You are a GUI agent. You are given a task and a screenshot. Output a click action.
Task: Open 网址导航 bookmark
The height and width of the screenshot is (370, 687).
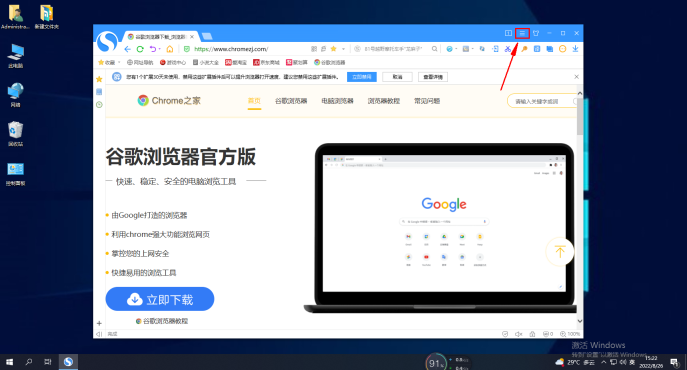(140, 63)
